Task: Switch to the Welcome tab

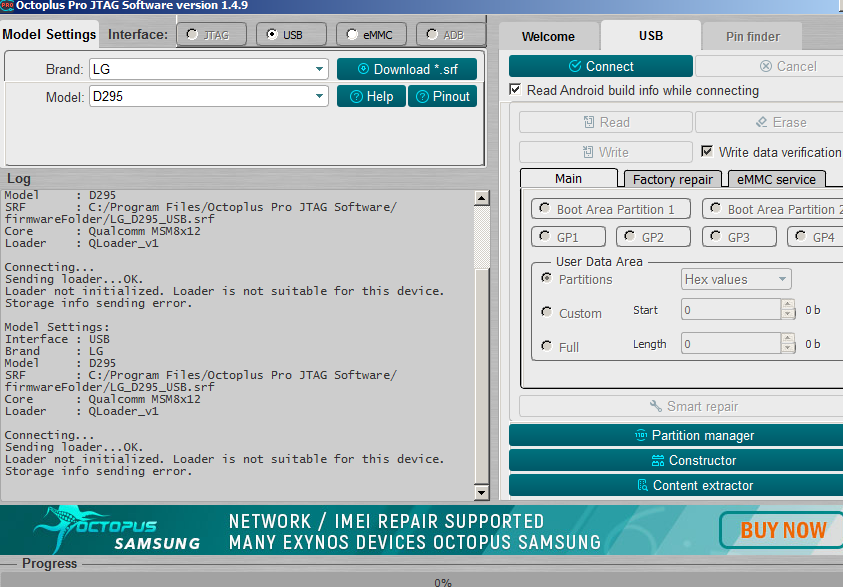Action: coord(548,37)
